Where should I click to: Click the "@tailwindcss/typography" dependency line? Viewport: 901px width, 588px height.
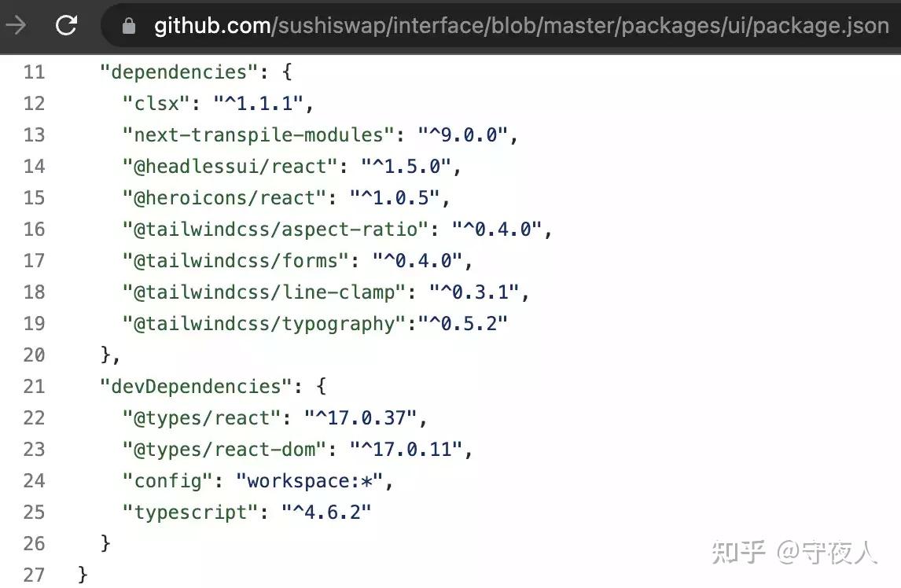(x=315, y=324)
